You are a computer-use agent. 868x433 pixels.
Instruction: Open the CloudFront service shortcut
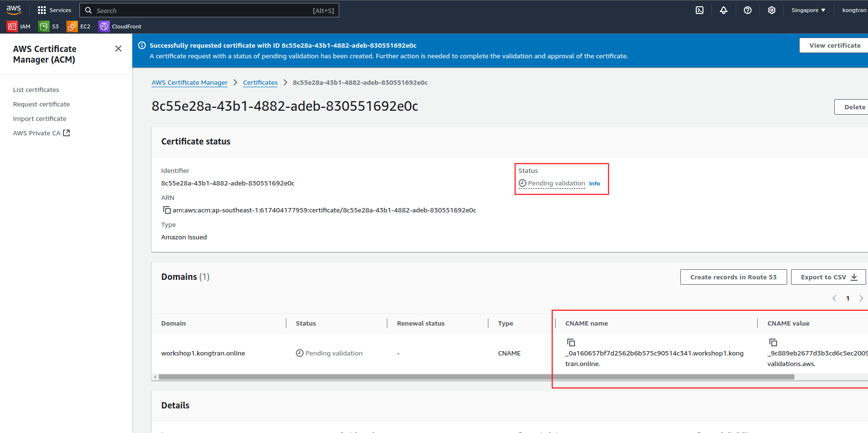coord(120,26)
